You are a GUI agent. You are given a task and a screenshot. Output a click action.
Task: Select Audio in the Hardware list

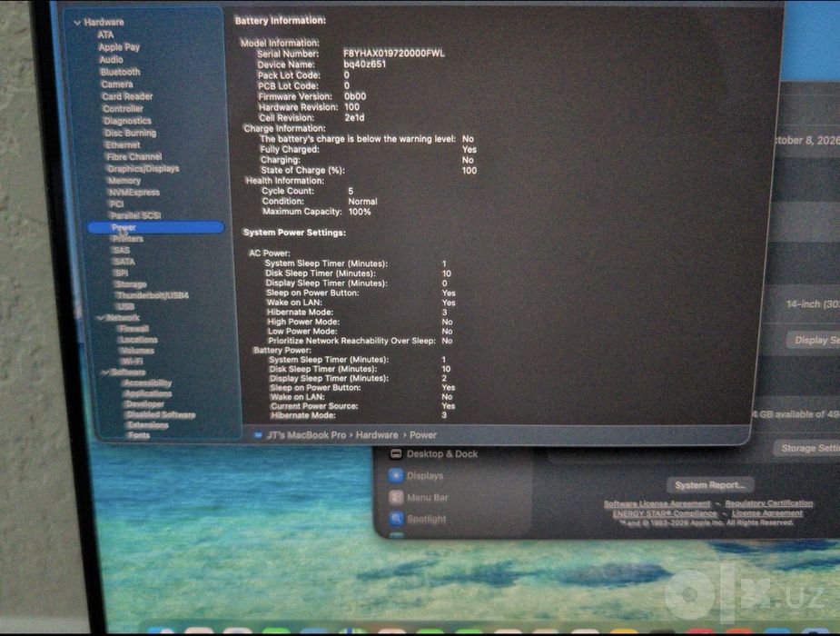pos(112,59)
